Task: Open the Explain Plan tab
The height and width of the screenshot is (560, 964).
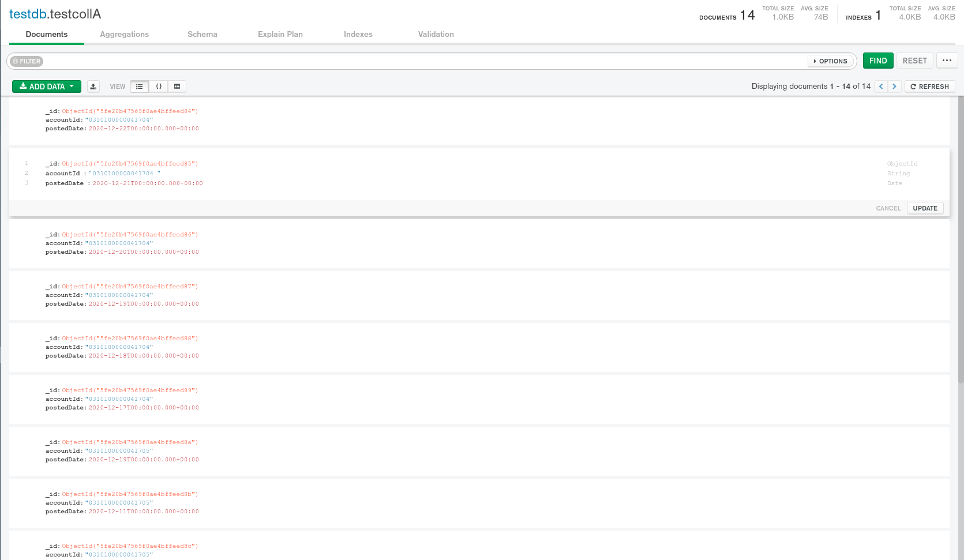Action: pyautogui.click(x=280, y=35)
